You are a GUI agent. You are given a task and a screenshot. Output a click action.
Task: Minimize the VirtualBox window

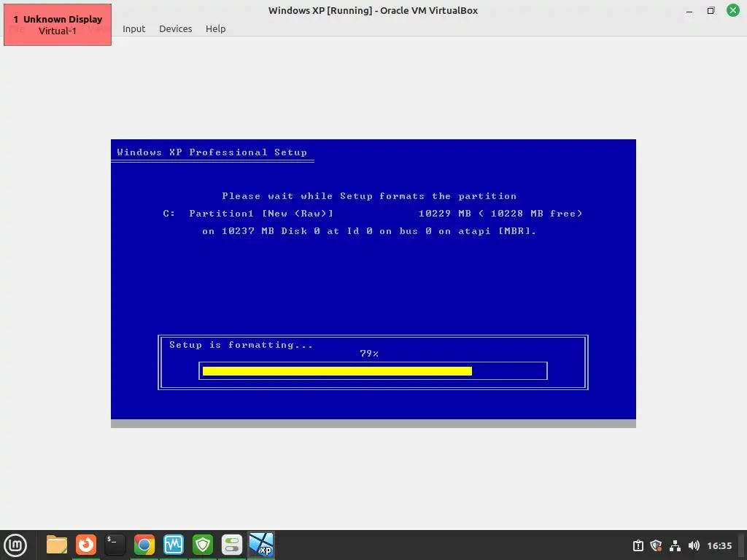click(x=689, y=10)
